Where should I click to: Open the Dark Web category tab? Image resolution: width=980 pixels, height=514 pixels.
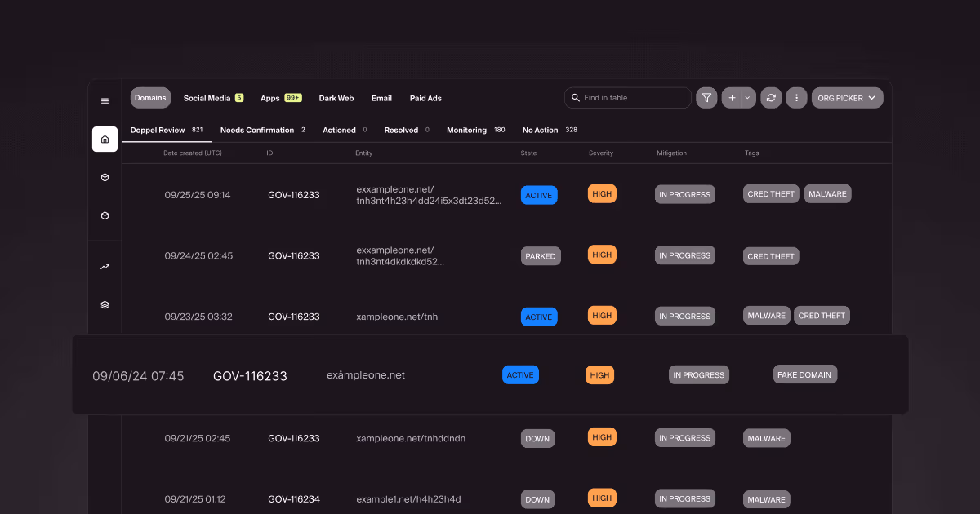tap(336, 98)
